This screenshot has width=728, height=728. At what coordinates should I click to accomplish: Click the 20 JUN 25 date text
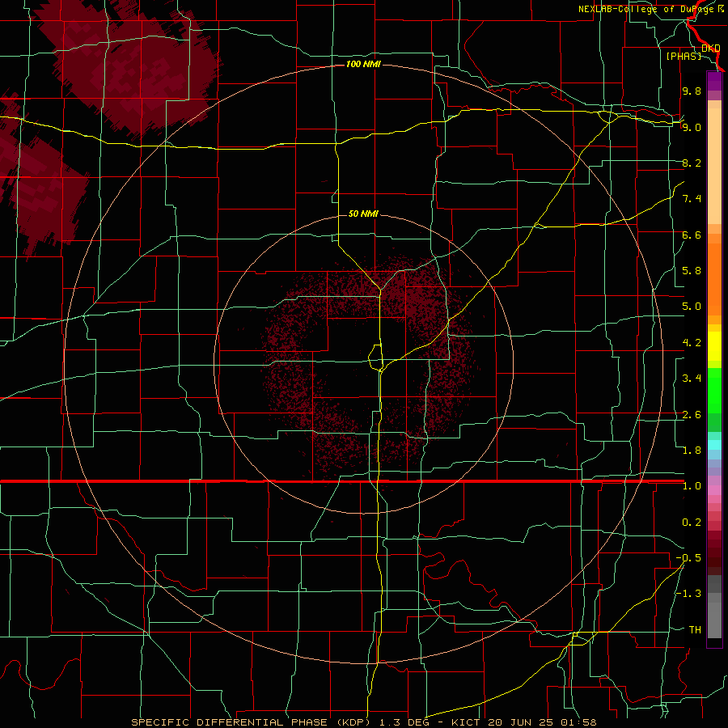(523, 722)
